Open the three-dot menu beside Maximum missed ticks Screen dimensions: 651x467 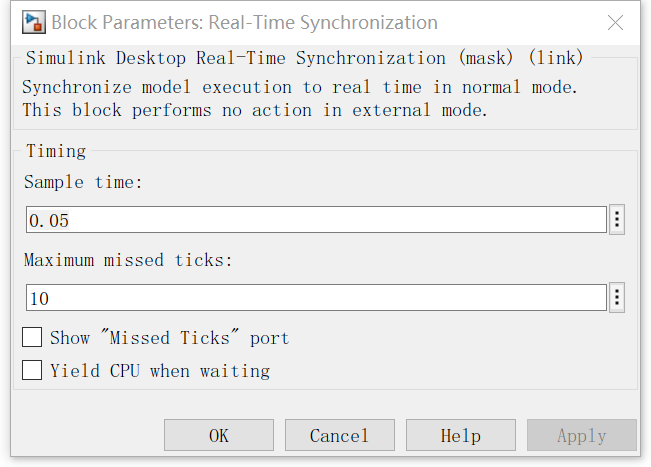coord(617,298)
